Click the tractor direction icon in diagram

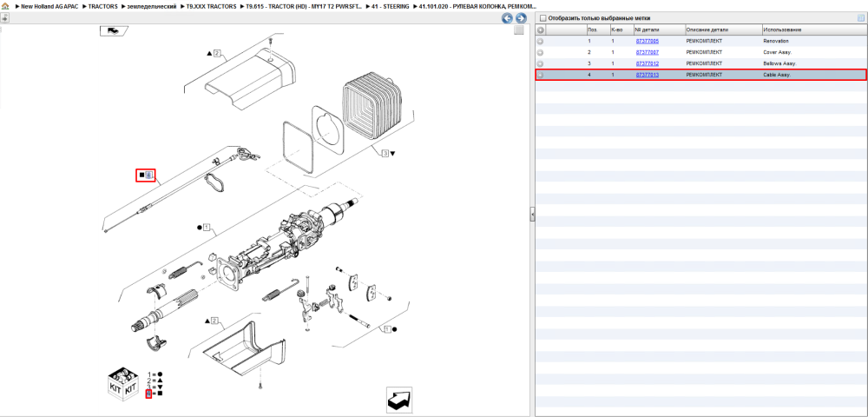[114, 31]
